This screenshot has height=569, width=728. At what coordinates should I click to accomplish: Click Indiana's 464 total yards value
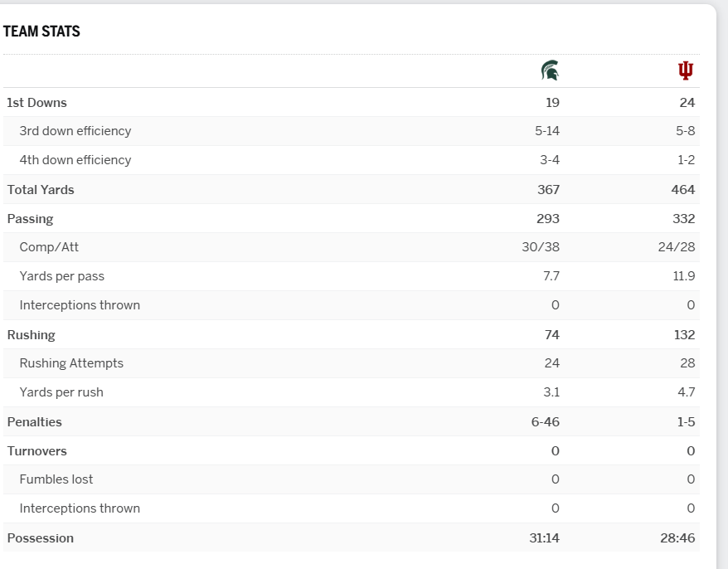(683, 190)
